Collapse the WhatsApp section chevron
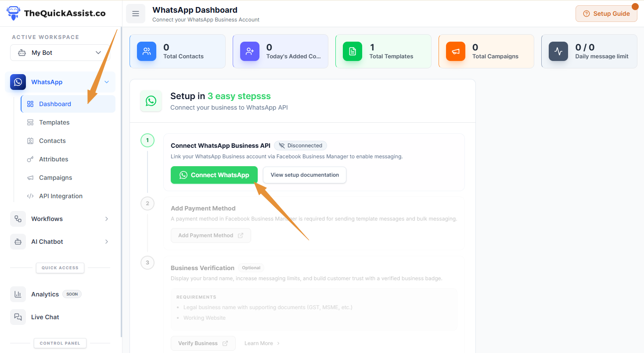644x353 pixels. (106, 82)
